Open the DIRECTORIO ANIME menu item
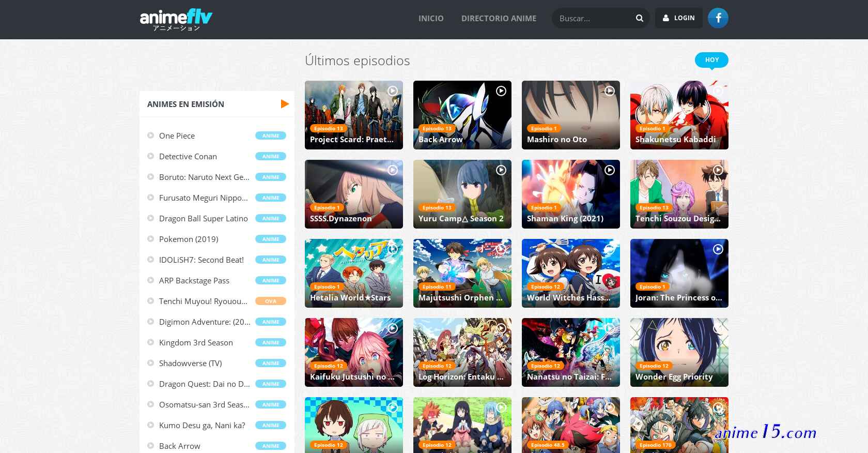868x453 pixels. point(499,18)
